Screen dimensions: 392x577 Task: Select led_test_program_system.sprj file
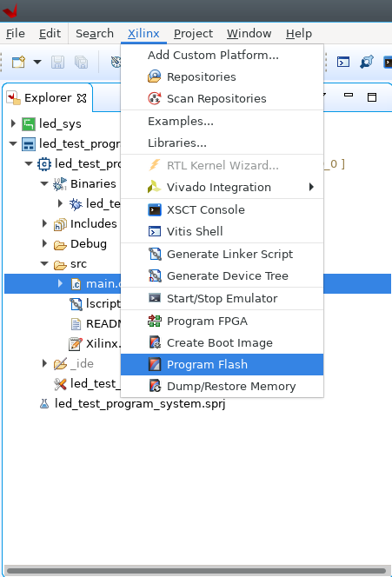point(140,404)
